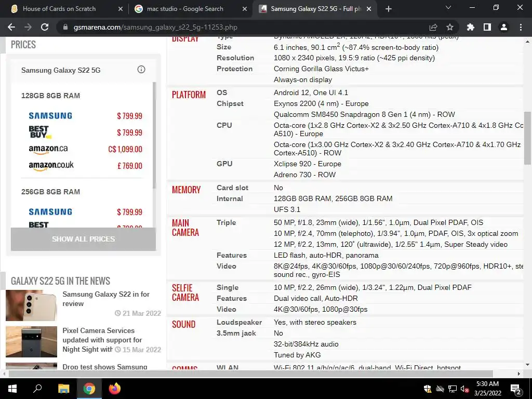This screenshot has width=532, height=399.
Task: Open Pixel Camera Services news article
Action: click(x=102, y=340)
